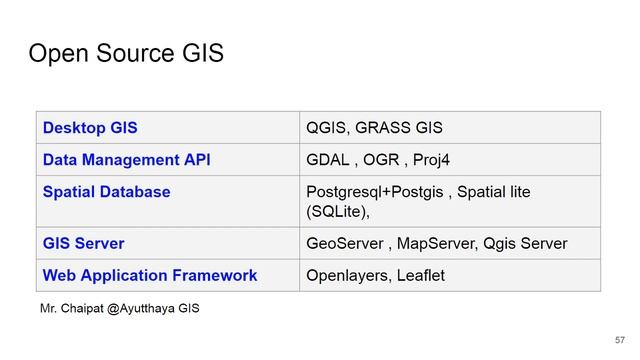Click the 'GeoServer , MapServer, Qgis Server' cell

tap(450, 243)
